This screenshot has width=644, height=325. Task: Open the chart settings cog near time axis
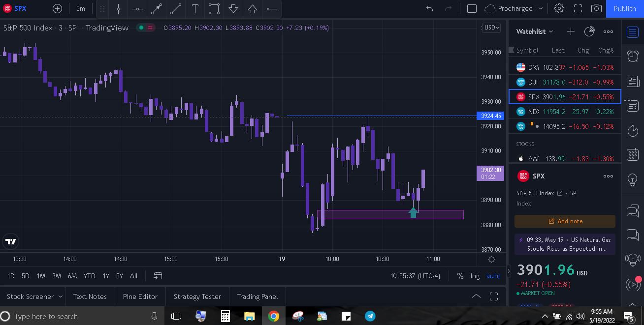(x=491, y=259)
